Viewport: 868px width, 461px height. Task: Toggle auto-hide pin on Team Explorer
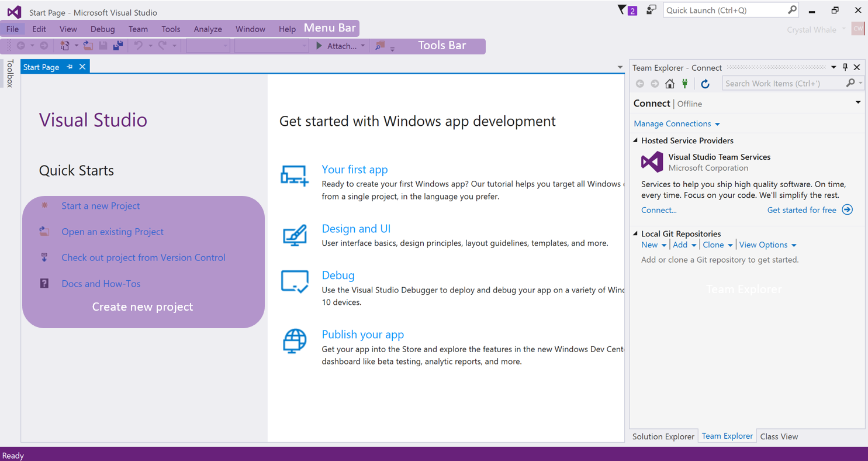coord(845,67)
